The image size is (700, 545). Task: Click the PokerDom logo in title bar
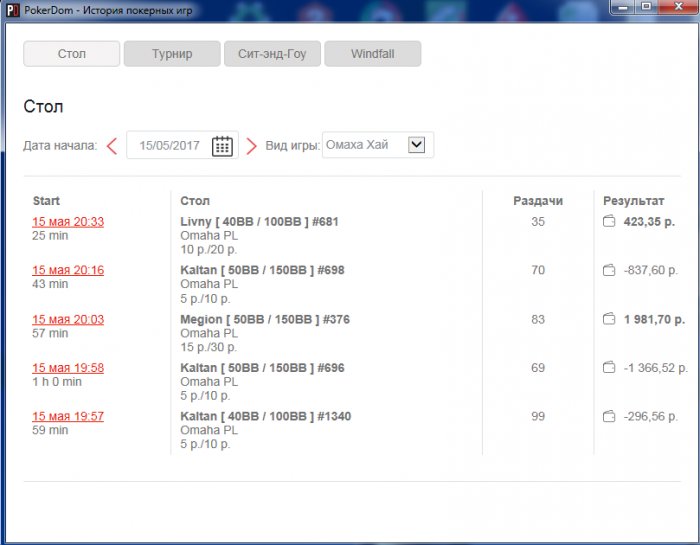[x=12, y=10]
